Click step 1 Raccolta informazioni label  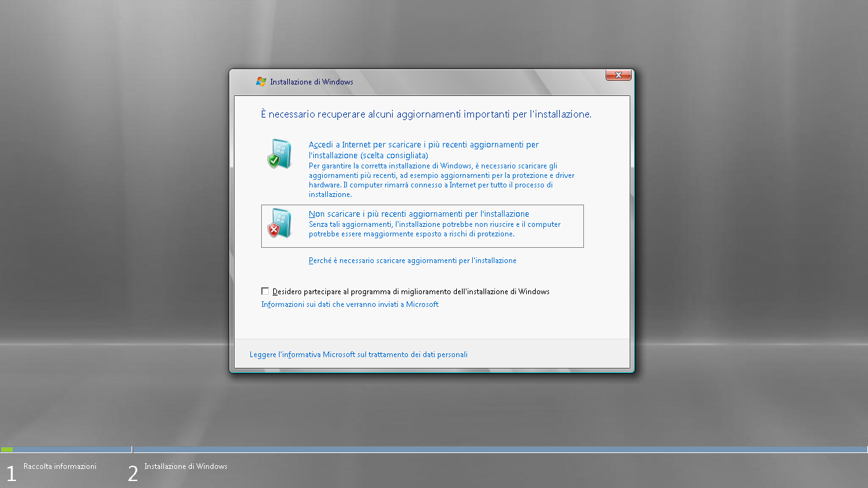click(60, 466)
